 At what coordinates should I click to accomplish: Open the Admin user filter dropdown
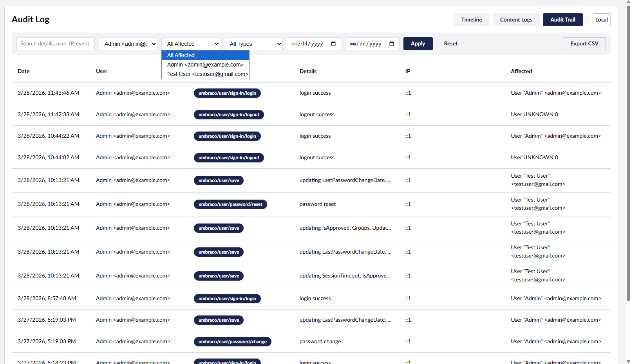tap(128, 44)
